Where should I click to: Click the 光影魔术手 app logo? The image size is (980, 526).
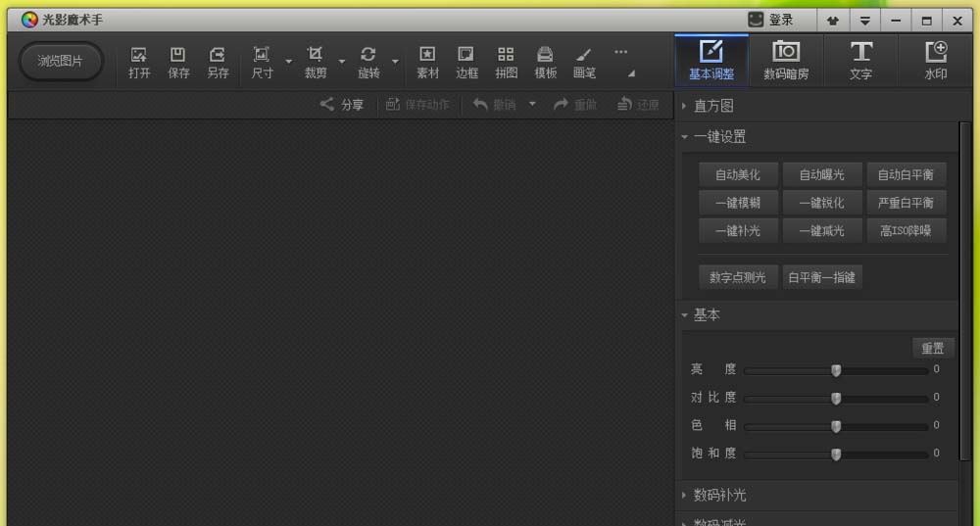tap(28, 20)
